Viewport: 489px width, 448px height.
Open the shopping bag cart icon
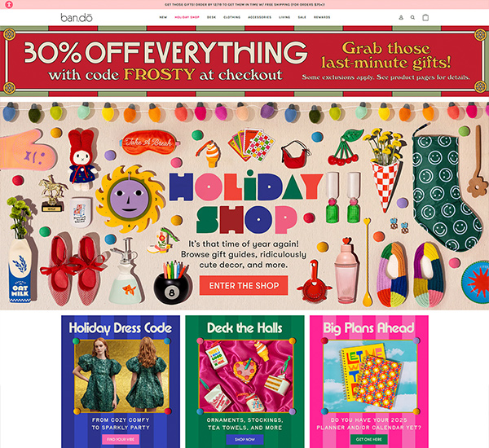425,17
